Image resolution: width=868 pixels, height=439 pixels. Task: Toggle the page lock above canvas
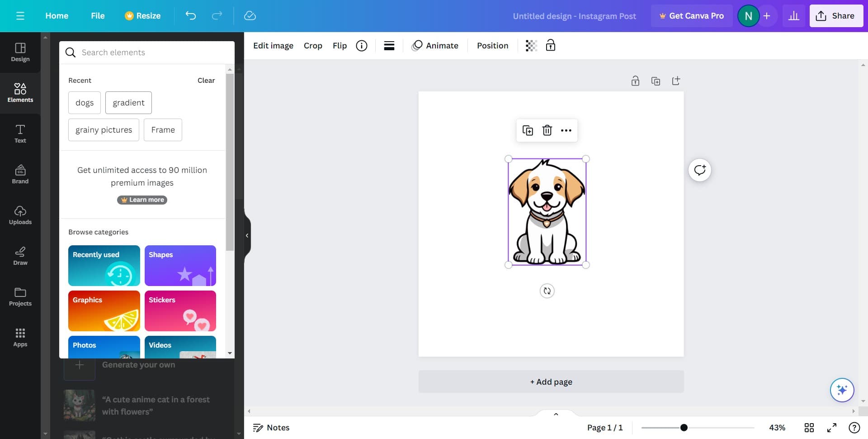635,81
